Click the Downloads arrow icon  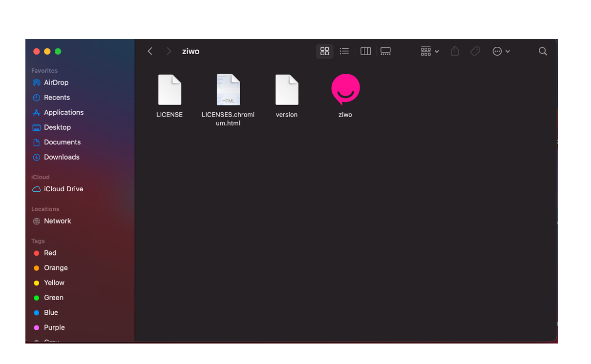[36, 157]
